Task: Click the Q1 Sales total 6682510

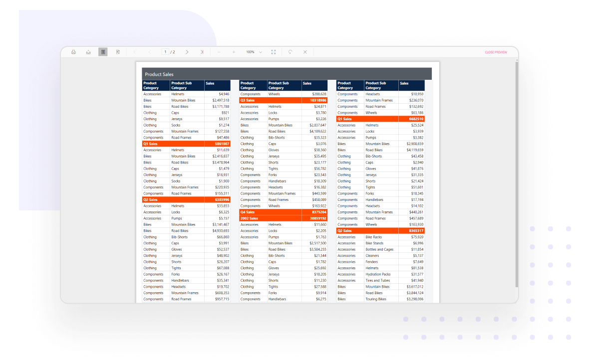Action: click(416, 119)
